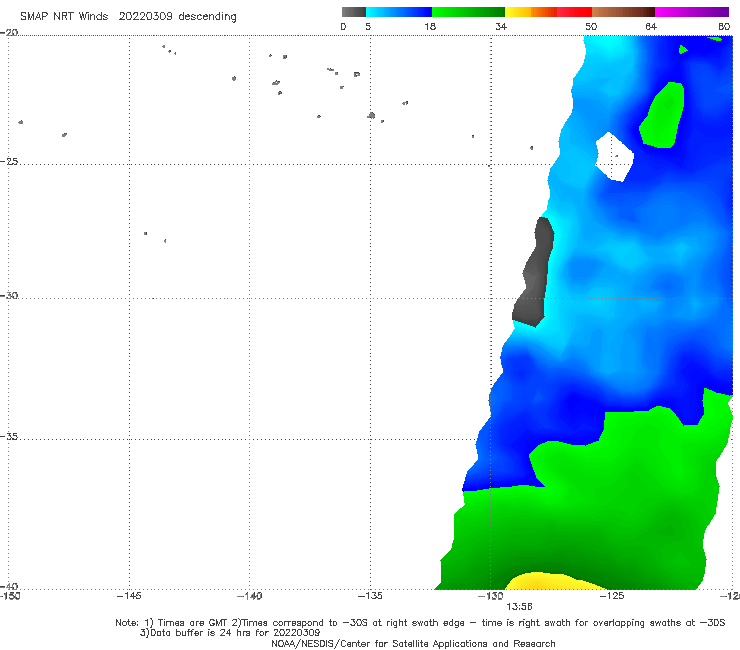Viewport: 740px width, 650px height.
Task: Click the brown segment of the color bar
Action: coord(623,12)
